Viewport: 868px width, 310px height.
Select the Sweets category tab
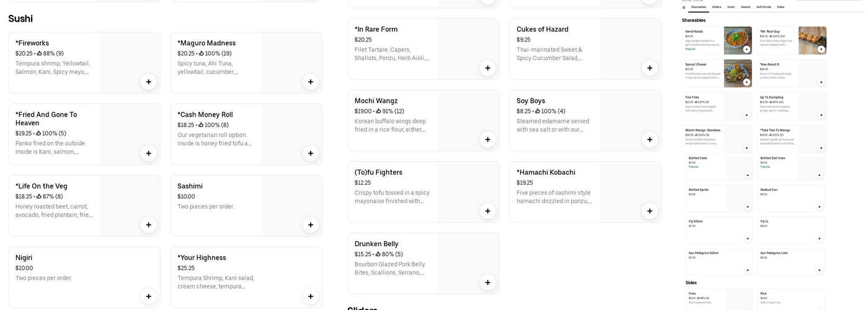point(746,7)
